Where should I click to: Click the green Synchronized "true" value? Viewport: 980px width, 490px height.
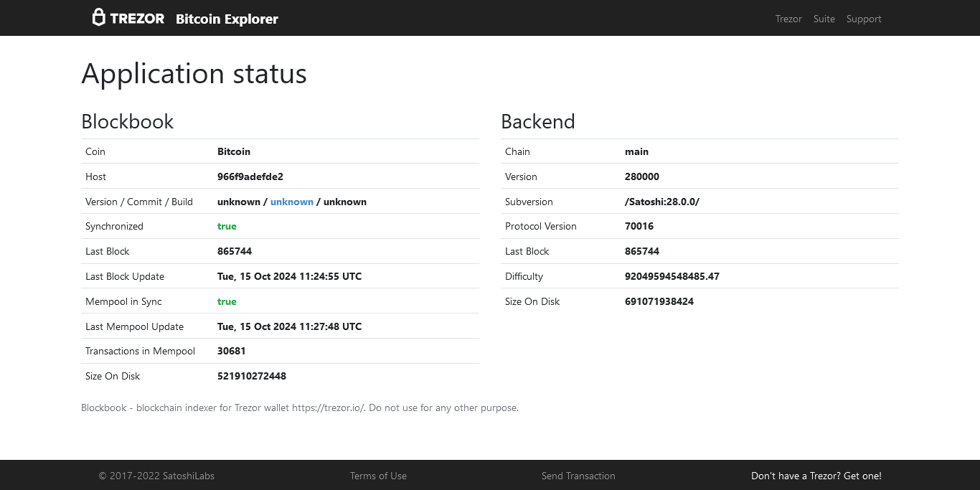(x=227, y=226)
